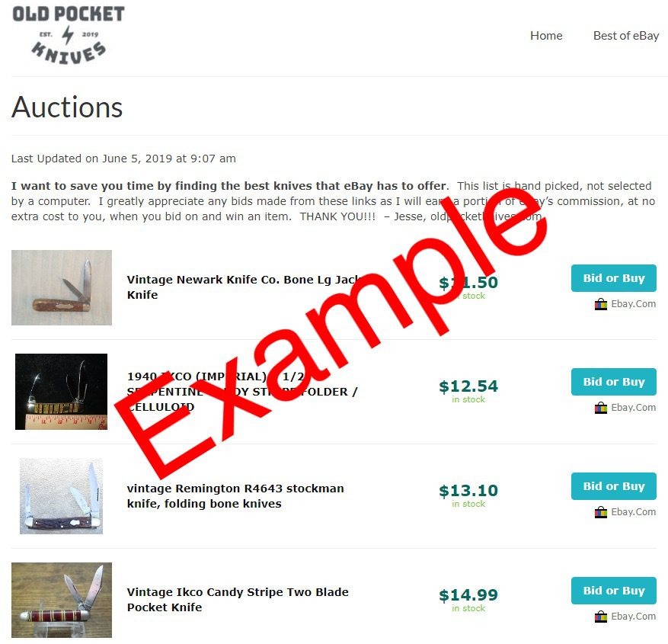Open Vintage Ikco Candy Stripe title link
668x644 pixels.
click(238, 600)
